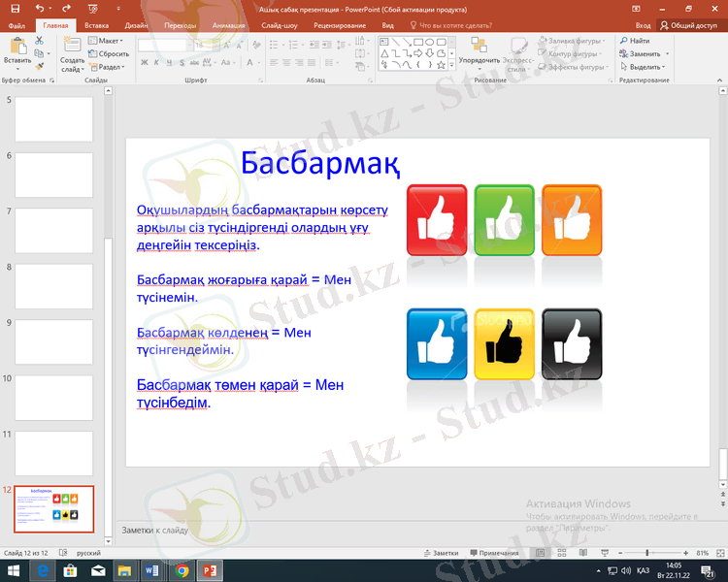This screenshot has height=582, width=728.
Task: Switch to the Вставка tab
Action: click(96, 25)
